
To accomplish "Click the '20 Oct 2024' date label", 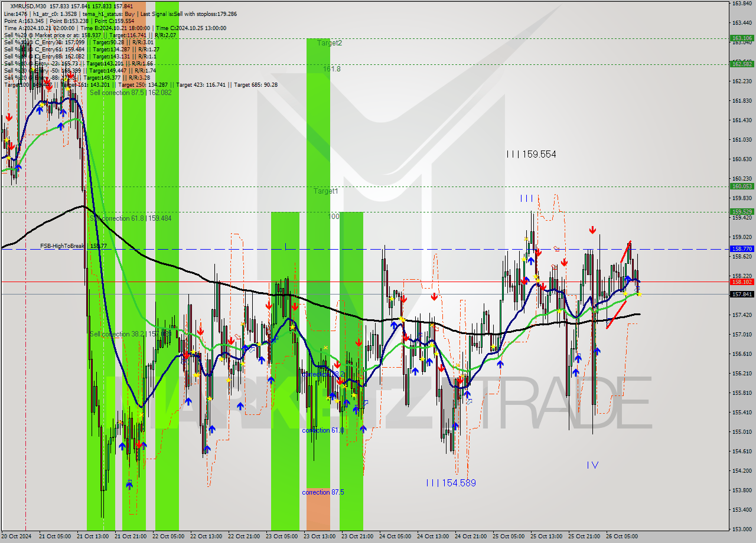I will [x=15, y=537].
